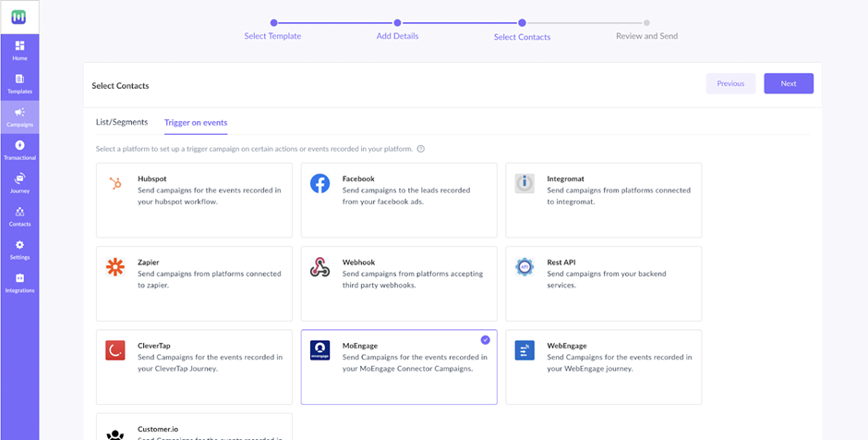
Task: Click 'third party webhooks.' description text
Action: coord(380,286)
